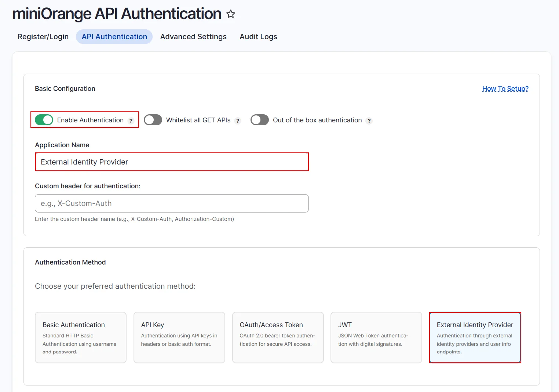Pick the JWT authentication method card
The image size is (559, 392).
376,337
